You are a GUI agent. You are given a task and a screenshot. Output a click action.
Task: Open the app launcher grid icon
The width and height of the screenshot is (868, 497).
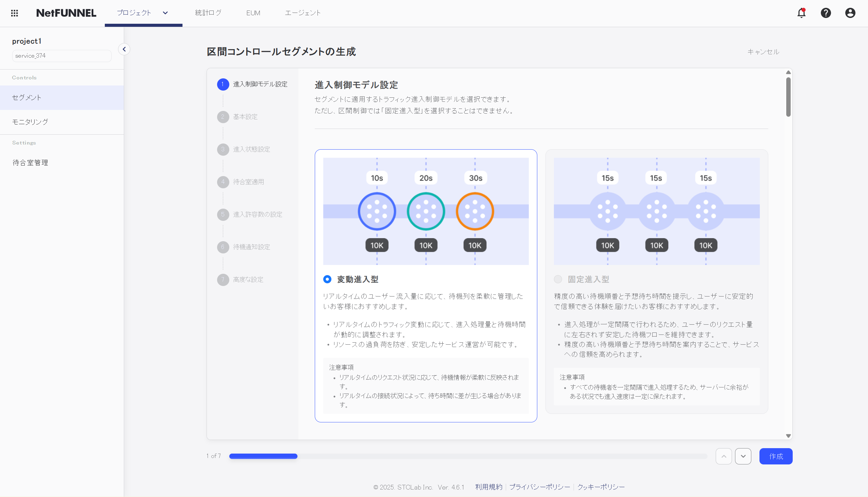click(x=14, y=13)
